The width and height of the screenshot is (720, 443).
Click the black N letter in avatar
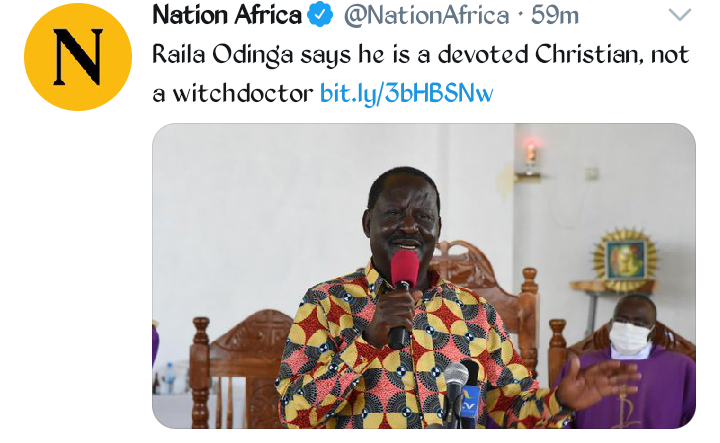coord(78,57)
